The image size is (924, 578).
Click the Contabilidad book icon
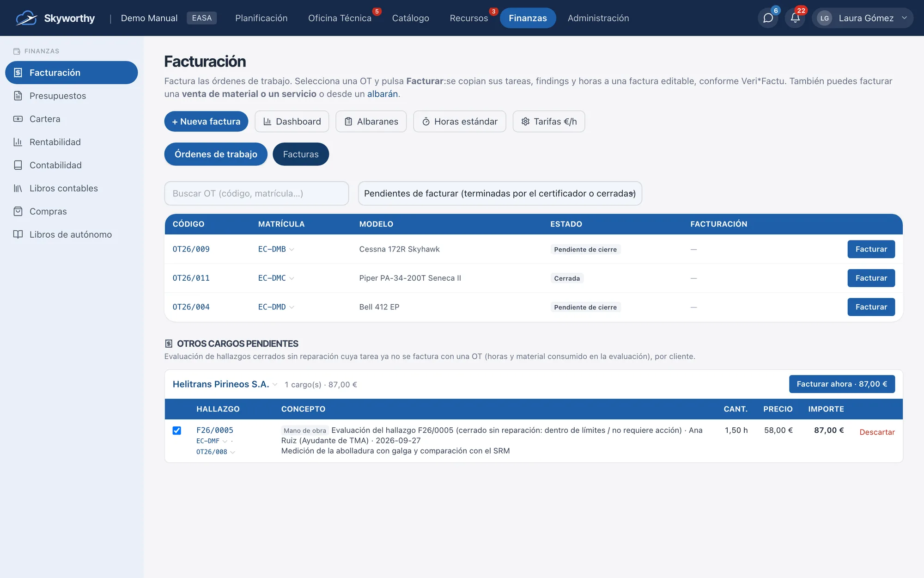(18, 165)
